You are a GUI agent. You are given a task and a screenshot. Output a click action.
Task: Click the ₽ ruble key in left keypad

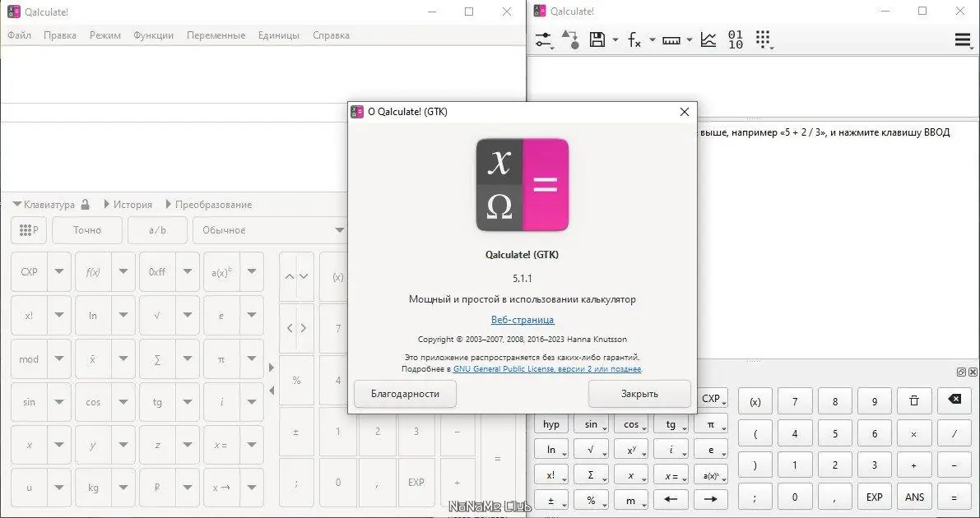click(157, 488)
